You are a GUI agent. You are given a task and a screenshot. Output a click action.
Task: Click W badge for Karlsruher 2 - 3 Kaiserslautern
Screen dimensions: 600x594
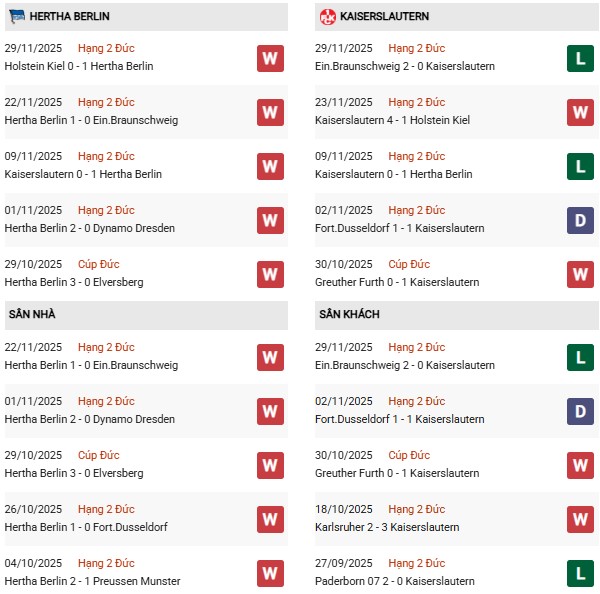[x=580, y=519]
